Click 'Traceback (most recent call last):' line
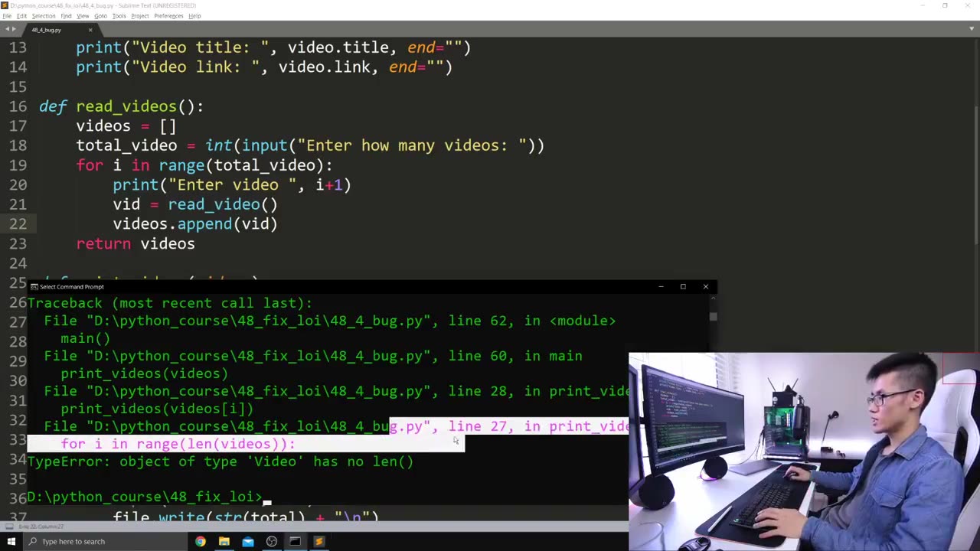 (170, 303)
